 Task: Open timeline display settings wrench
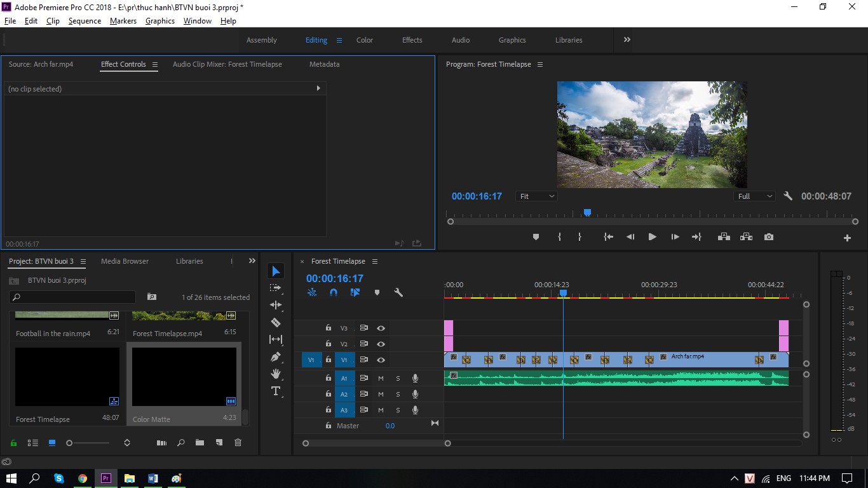(x=398, y=293)
